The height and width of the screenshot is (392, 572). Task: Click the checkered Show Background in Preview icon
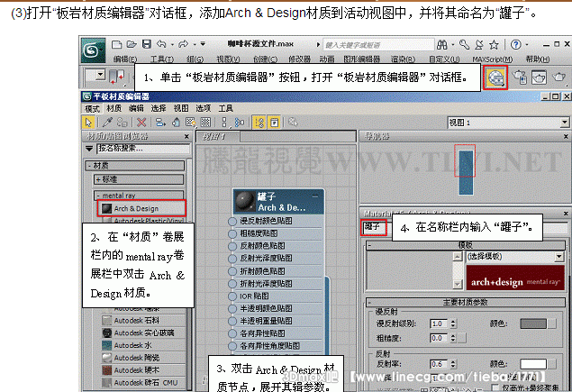click(205, 123)
